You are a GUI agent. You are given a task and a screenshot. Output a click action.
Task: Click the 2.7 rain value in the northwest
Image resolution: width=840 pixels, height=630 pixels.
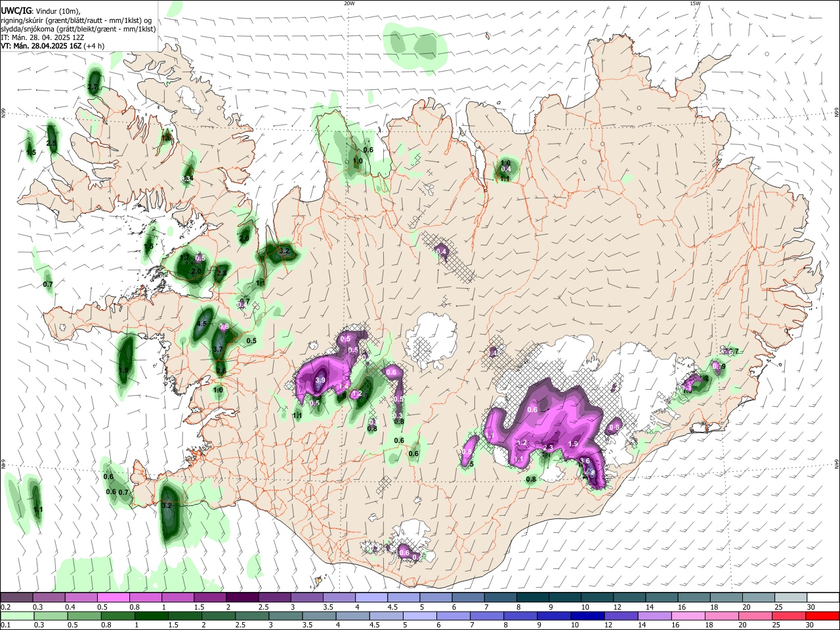pos(93,87)
